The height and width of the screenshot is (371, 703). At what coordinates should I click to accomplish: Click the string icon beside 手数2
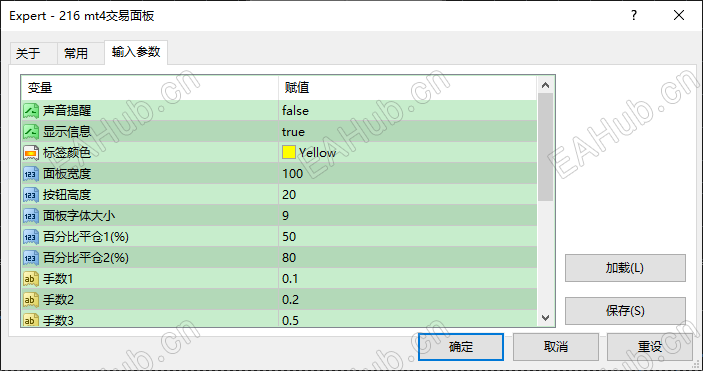pos(31,300)
